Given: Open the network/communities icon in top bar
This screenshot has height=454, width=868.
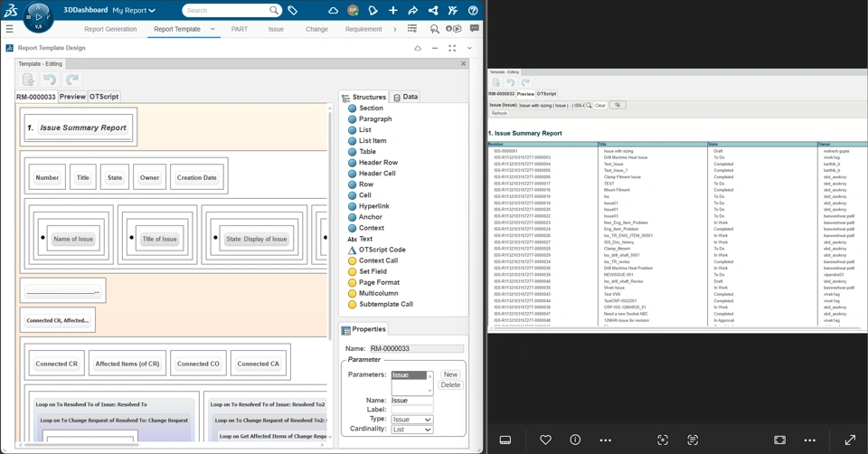Looking at the screenshot, I should 433,10.
